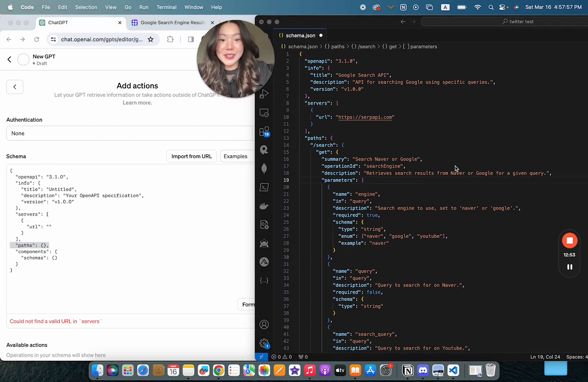The width and height of the screenshot is (588, 382).
Task: Go back in VS Code navigation history
Action: (403, 22)
